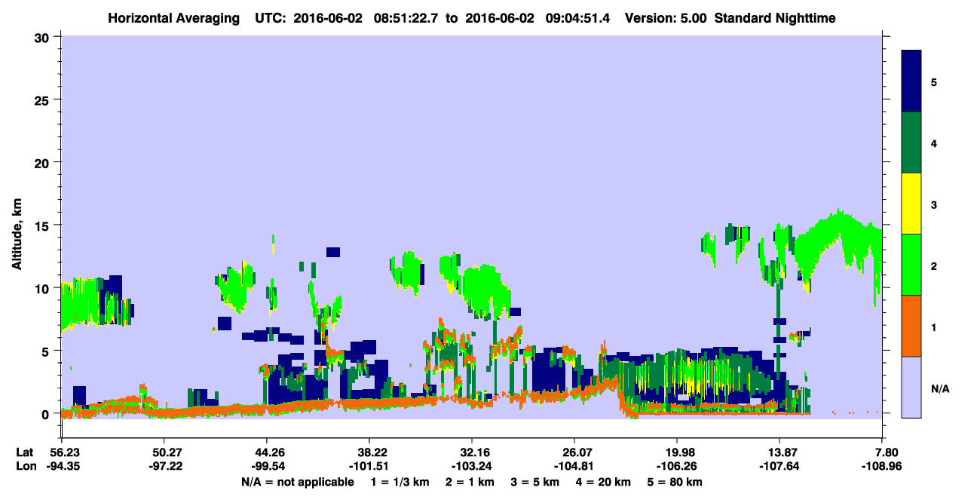Click the longitude value '-103.24'

tap(472, 467)
